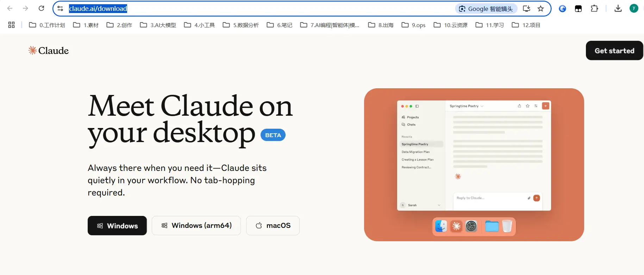Click the orange send arrow in preview
Viewport: 644px width, 275px height.
[x=537, y=198]
